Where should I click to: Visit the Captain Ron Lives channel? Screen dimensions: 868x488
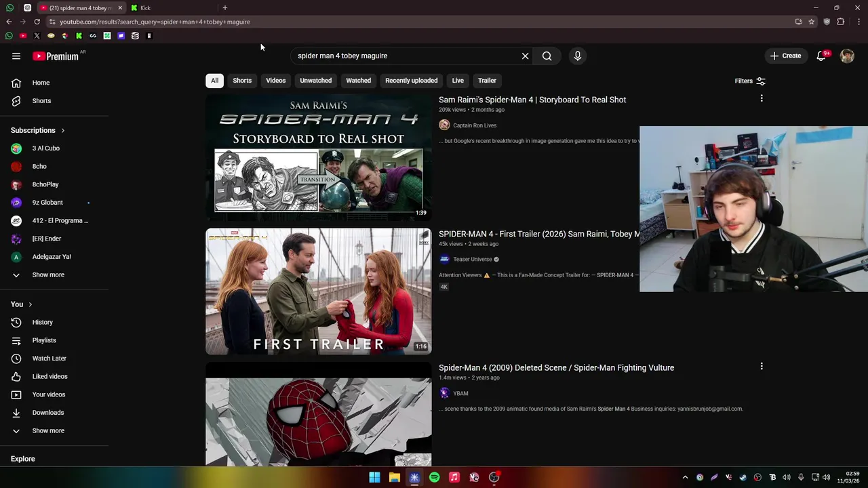[475, 125]
